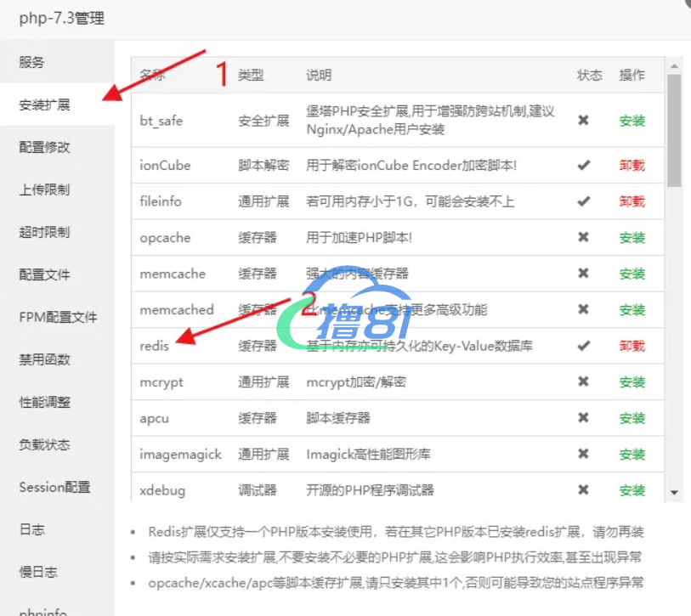691x616 pixels.
Task: Click the scroll down arrow of extension list
Action: pos(675,492)
